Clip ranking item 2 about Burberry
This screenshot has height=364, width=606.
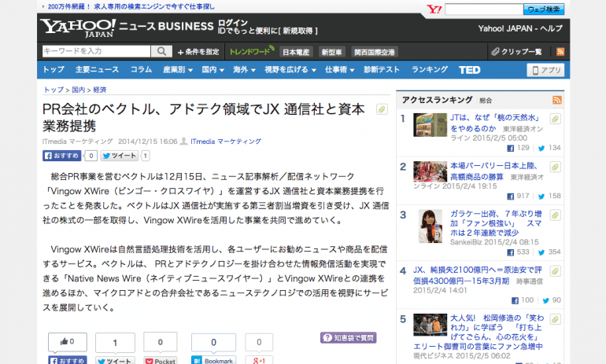point(556,167)
